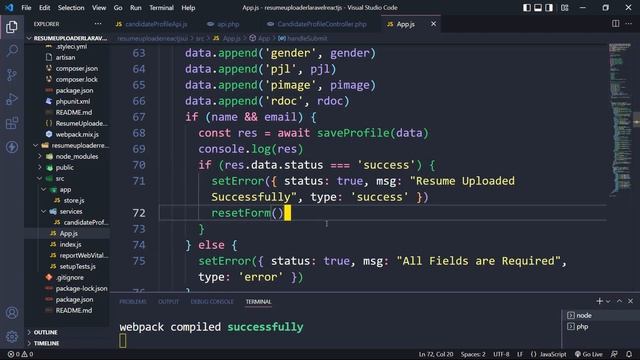Open Source Control view
This screenshot has width=640, height=360.
12,75
